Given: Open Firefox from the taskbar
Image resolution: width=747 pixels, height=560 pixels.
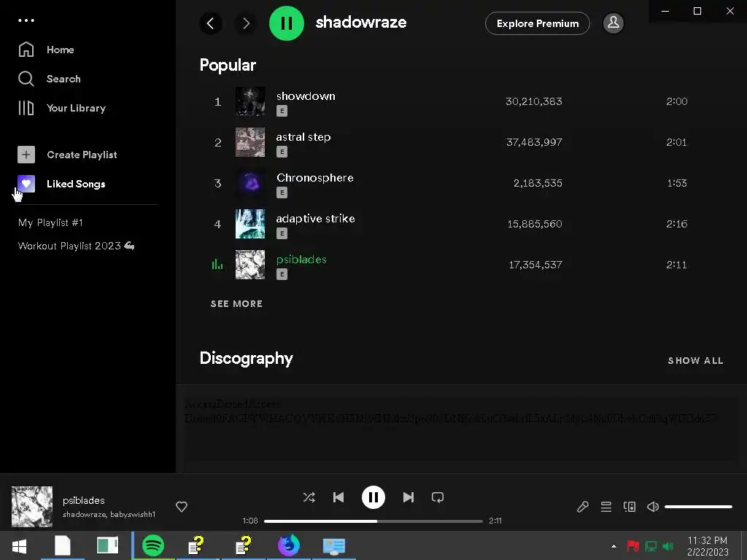Looking at the screenshot, I should [289, 545].
